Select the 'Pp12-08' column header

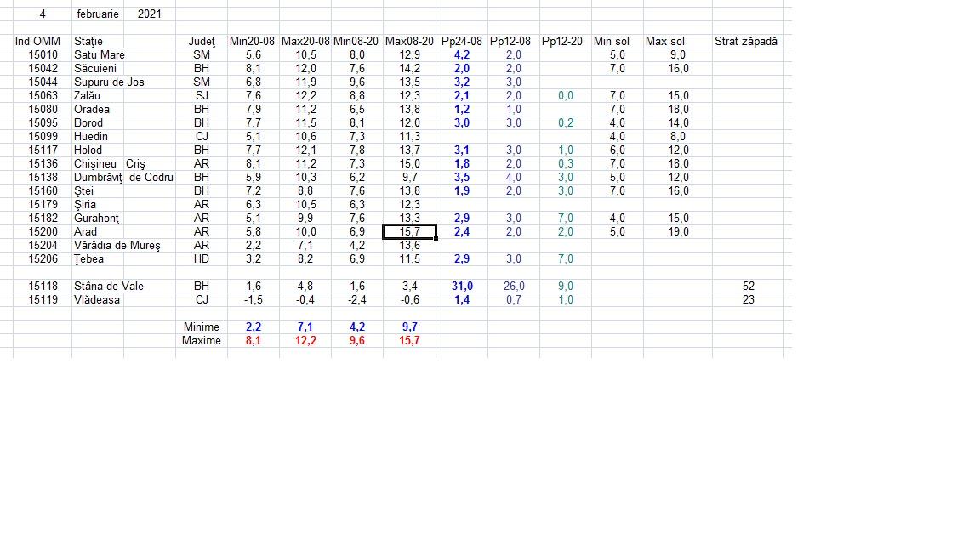click(513, 41)
